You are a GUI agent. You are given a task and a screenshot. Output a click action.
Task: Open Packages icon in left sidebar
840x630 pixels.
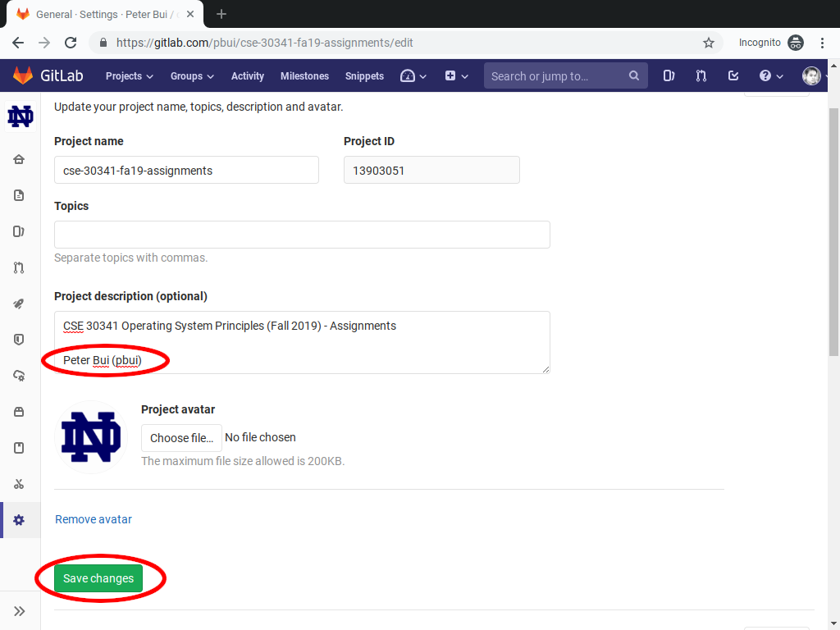click(x=19, y=412)
